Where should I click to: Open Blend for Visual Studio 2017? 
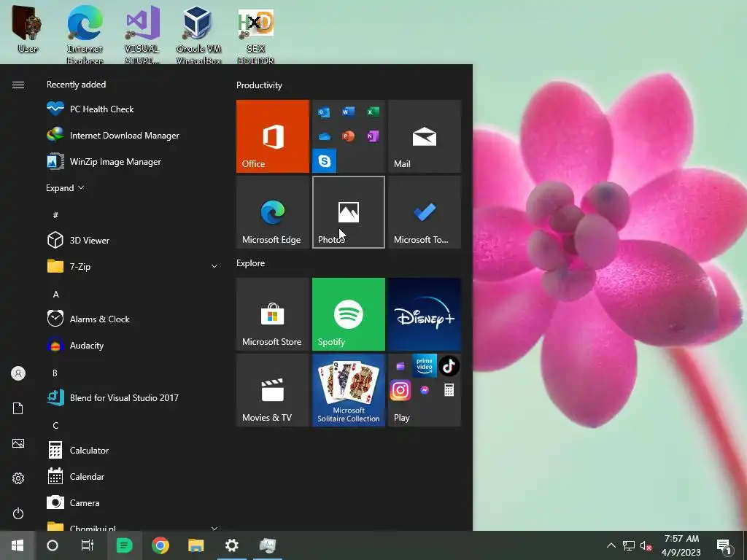pos(133,397)
